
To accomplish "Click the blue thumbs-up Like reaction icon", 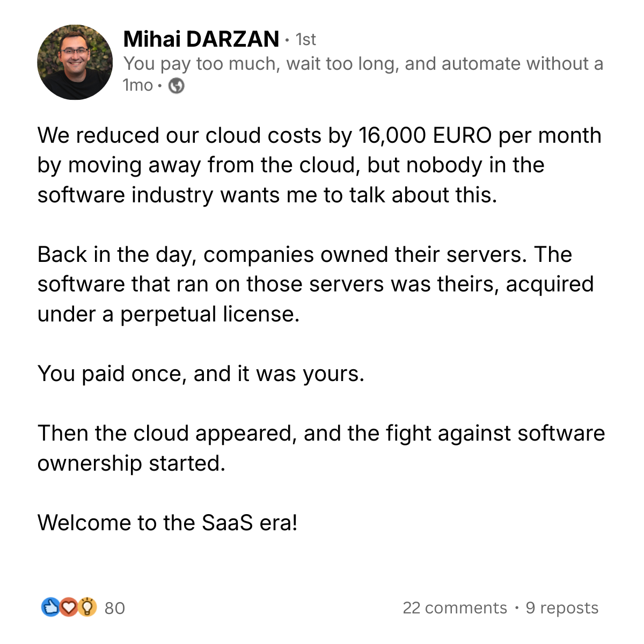I will [50, 608].
